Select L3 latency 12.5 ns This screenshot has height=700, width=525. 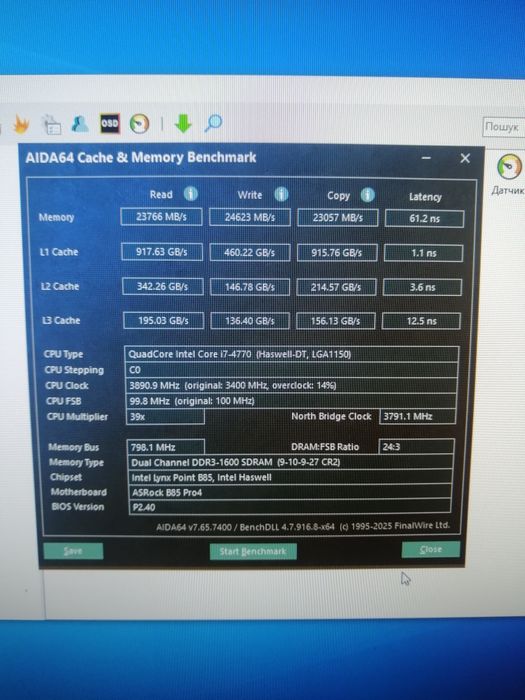(421, 321)
